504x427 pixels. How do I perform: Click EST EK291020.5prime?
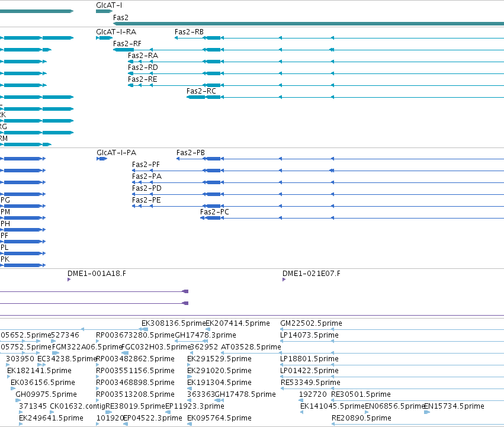click(219, 371)
